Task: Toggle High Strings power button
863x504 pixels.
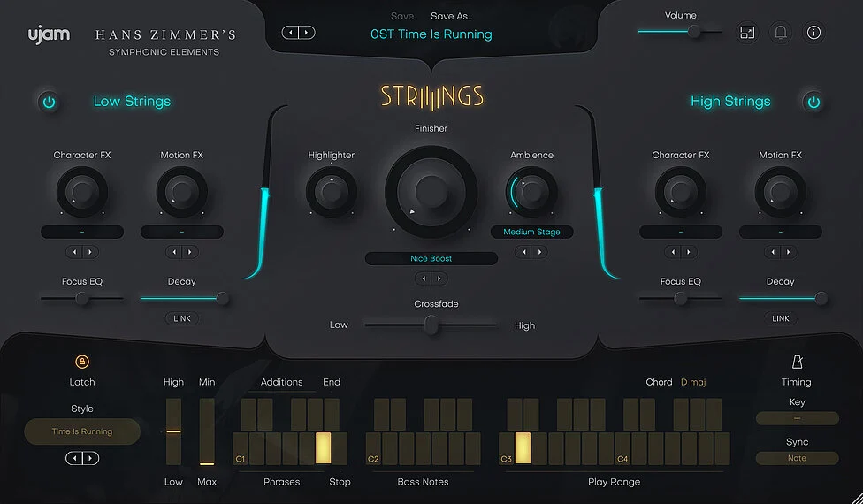Action: [x=813, y=102]
